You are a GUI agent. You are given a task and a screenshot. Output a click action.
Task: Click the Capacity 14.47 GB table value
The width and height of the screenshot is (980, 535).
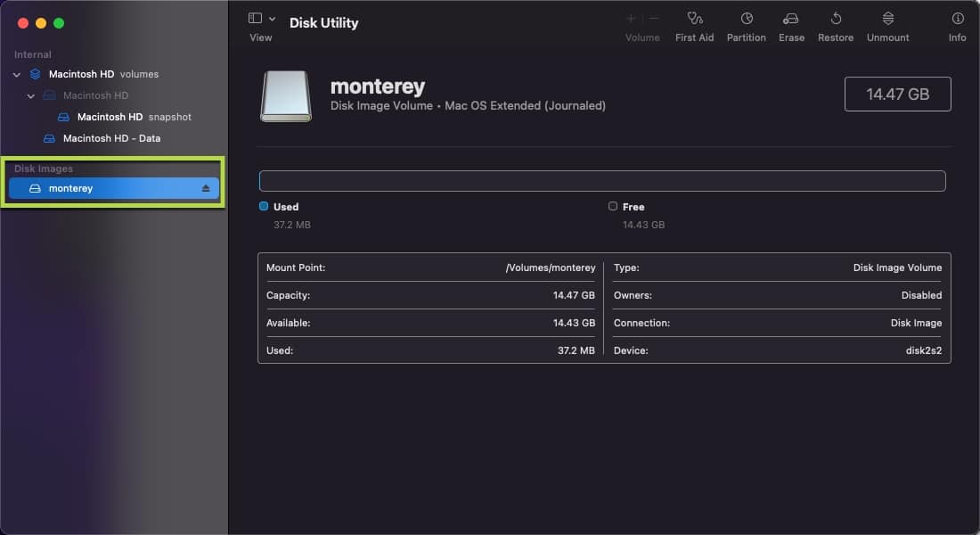coord(574,295)
